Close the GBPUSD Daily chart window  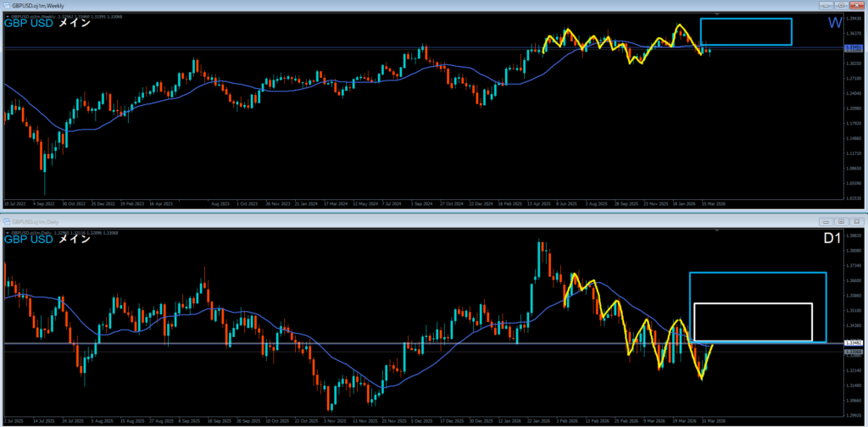858,221
